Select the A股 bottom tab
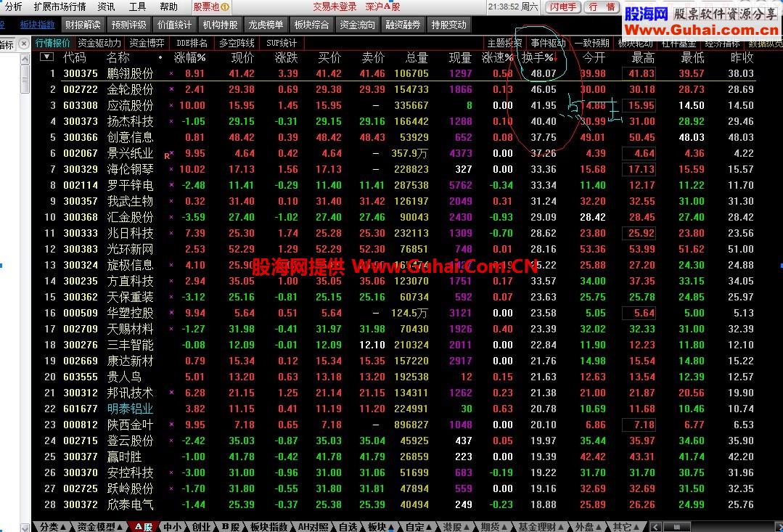Image resolution: width=783 pixels, height=532 pixels. coord(143,527)
